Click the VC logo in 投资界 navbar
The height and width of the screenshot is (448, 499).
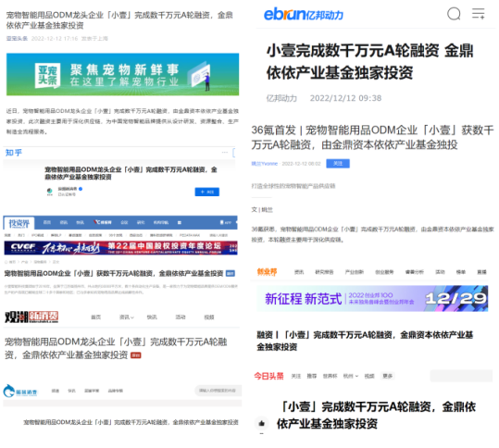(x=103, y=222)
